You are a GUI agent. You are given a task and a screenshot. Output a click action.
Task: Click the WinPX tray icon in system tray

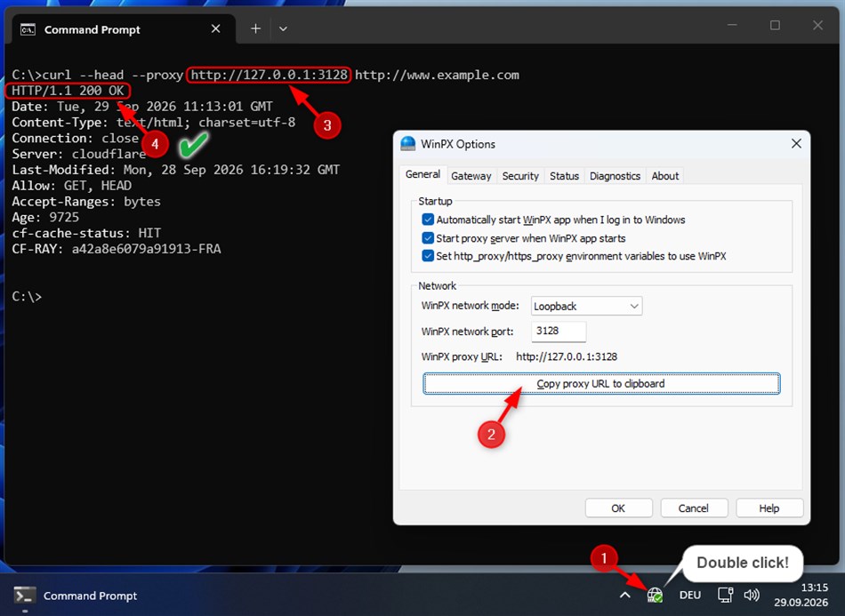[655, 595]
